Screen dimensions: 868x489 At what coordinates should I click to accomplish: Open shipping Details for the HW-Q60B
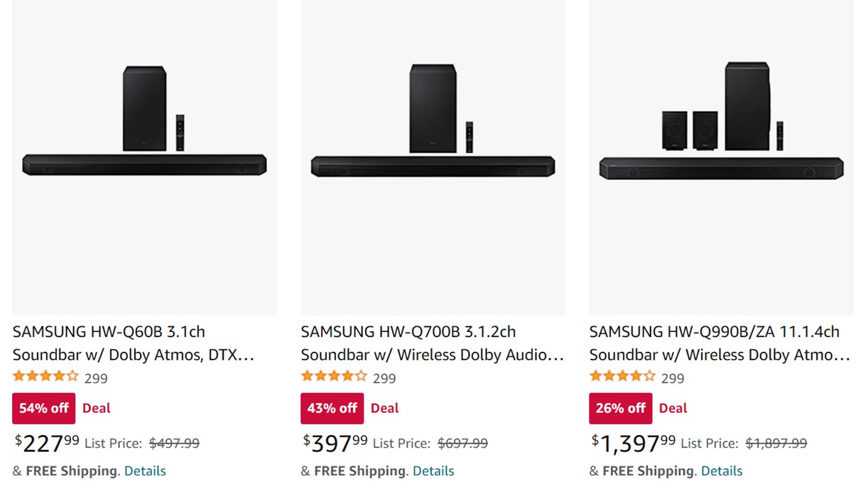tap(145, 471)
